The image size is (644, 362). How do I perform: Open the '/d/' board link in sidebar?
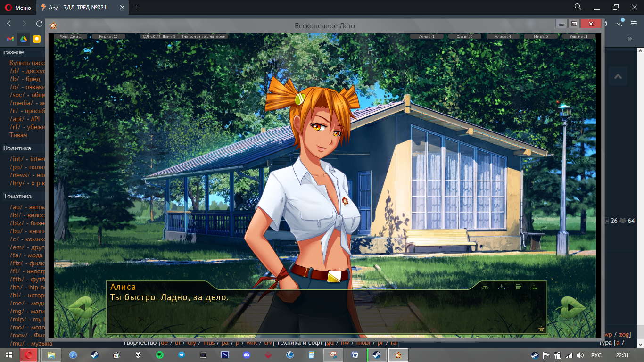pos(27,71)
